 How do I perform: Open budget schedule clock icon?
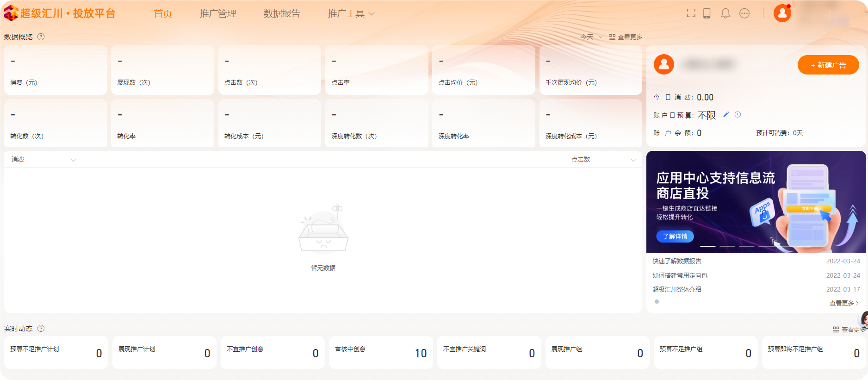tap(738, 114)
